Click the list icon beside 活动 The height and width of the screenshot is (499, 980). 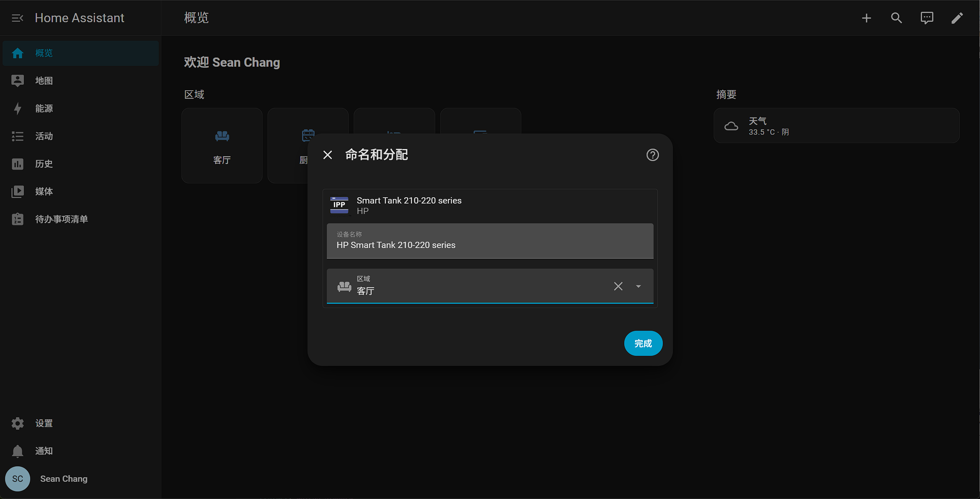tap(18, 136)
